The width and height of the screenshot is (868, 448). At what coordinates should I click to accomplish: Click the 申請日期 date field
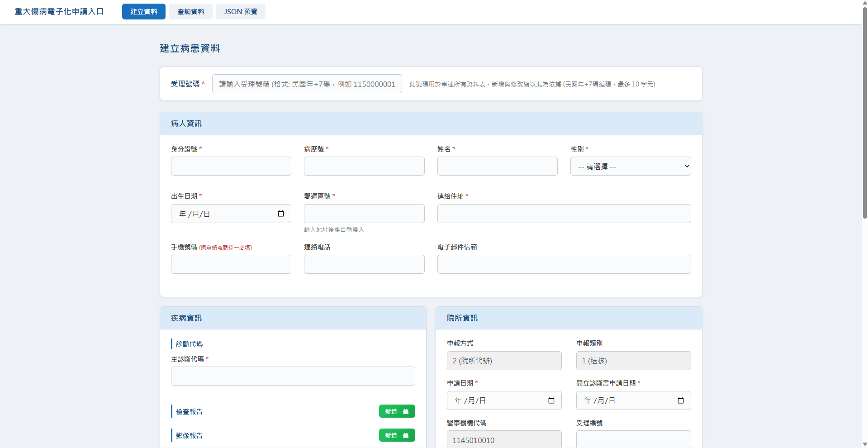pos(504,400)
